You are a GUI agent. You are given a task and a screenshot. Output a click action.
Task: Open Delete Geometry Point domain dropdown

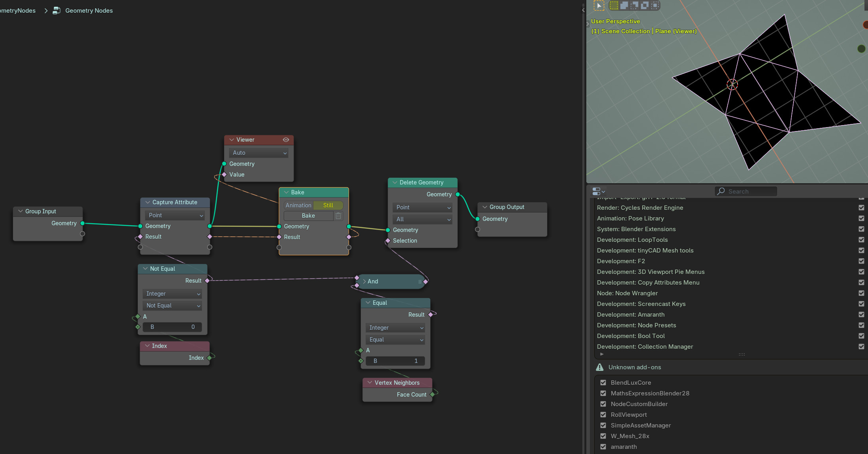point(422,207)
